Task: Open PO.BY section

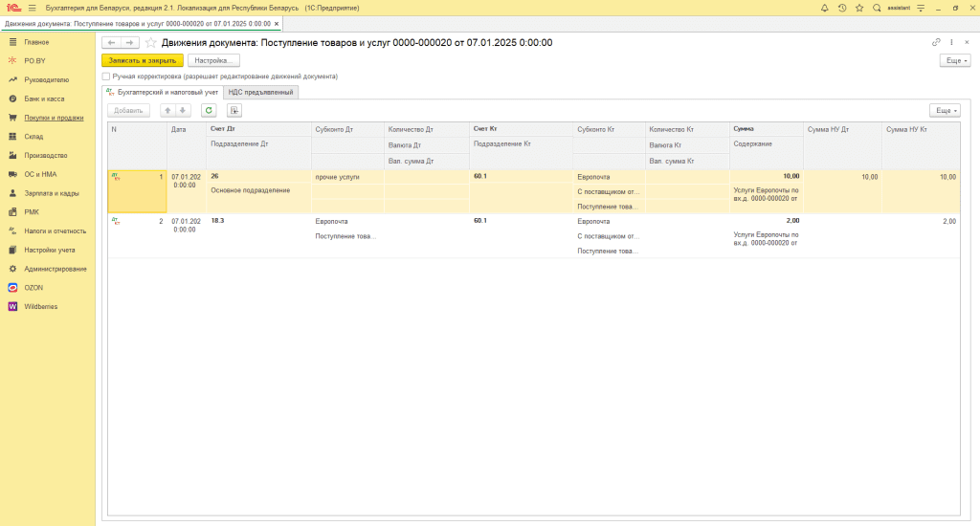Action: click(34, 60)
